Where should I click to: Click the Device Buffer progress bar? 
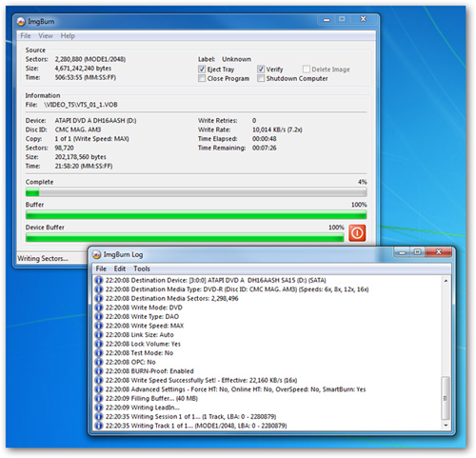185,238
